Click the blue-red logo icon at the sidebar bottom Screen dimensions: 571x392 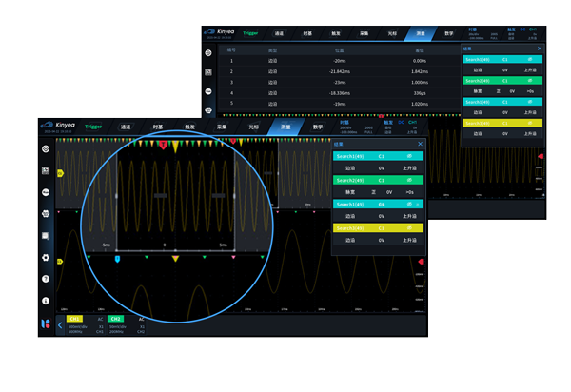coord(46,323)
